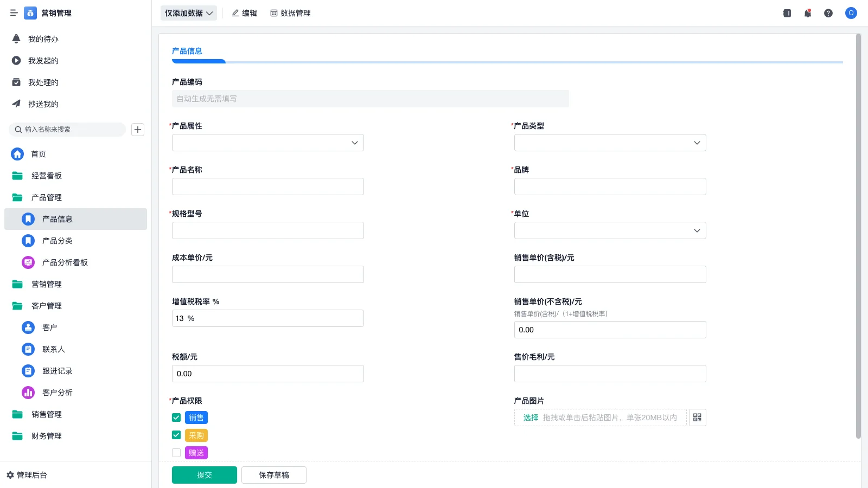Uncheck the 采购 product permission
The width and height of the screenshot is (868, 488).
(x=176, y=435)
